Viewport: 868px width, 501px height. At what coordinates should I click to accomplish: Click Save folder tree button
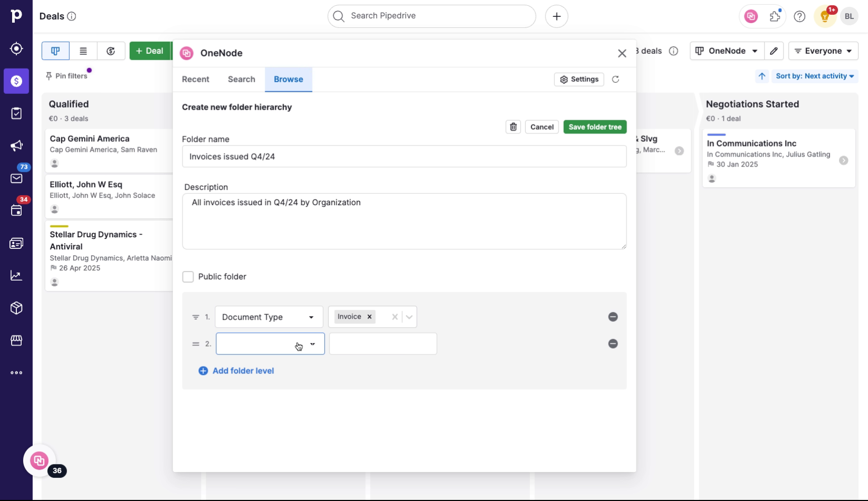click(595, 127)
